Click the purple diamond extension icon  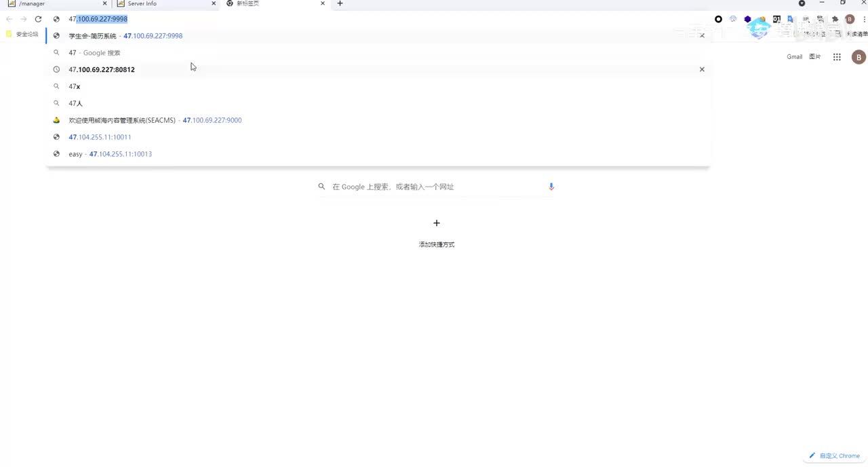click(x=748, y=19)
